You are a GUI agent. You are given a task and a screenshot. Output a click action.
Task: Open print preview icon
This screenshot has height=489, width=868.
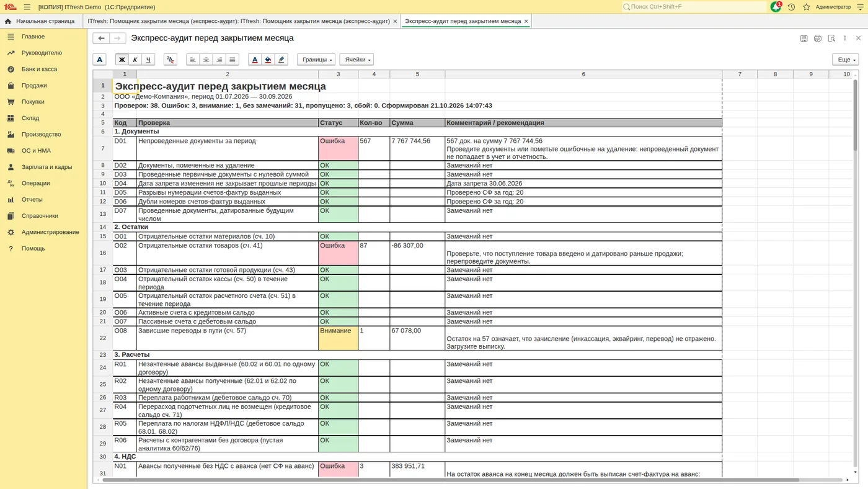click(831, 38)
